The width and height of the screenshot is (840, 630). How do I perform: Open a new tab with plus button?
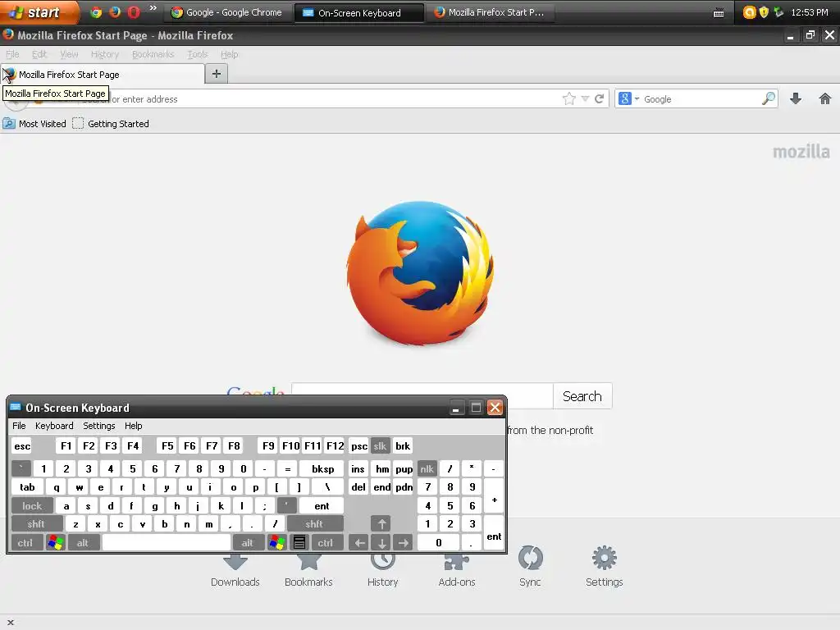point(217,74)
